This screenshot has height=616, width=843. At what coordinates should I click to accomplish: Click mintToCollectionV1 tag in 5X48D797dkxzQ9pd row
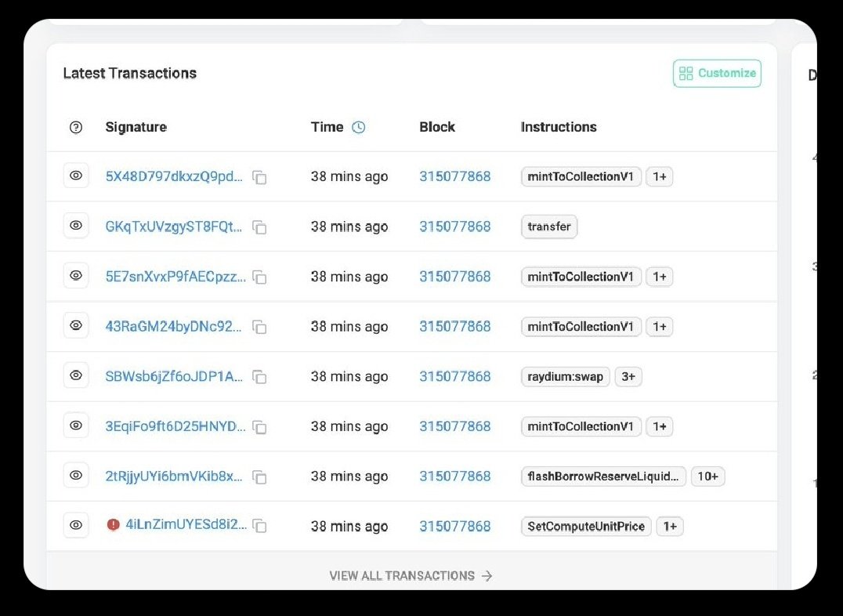[x=581, y=176]
